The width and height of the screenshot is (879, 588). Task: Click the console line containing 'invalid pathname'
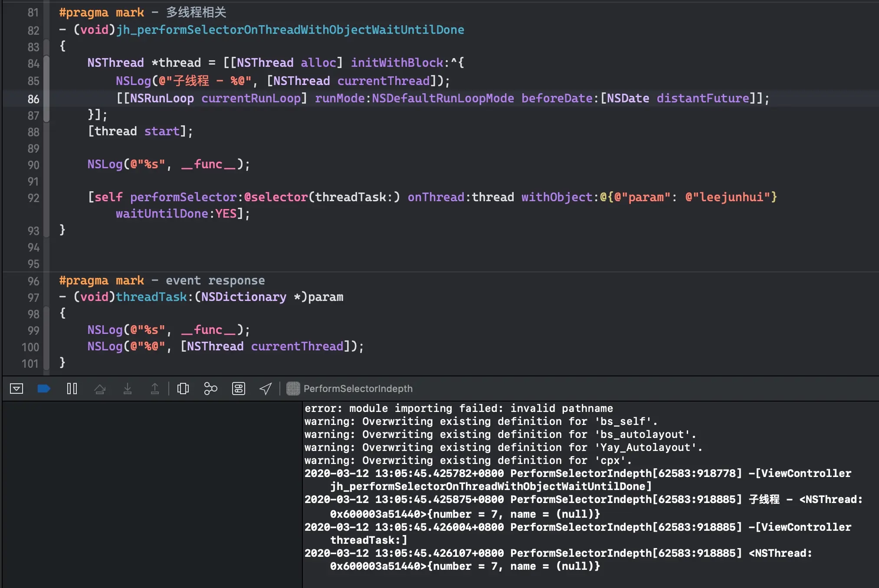pyautogui.click(x=458, y=408)
